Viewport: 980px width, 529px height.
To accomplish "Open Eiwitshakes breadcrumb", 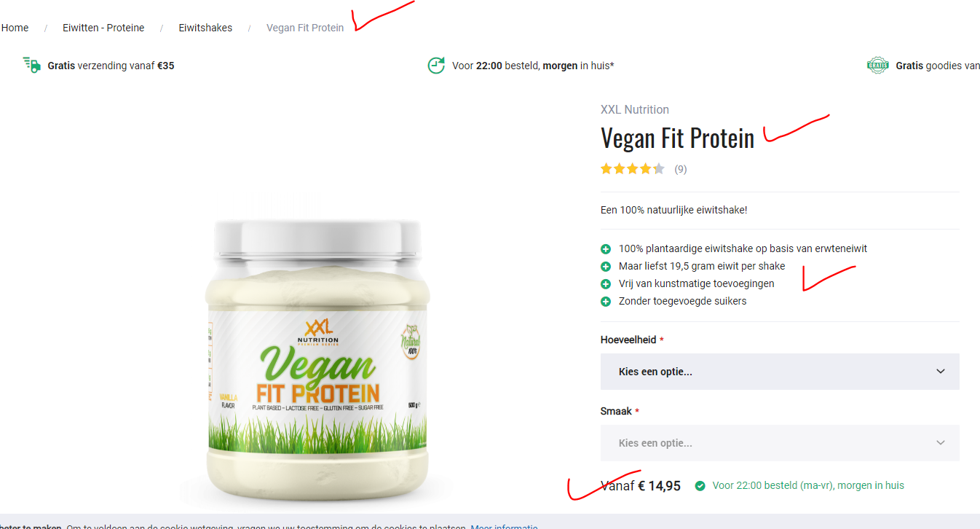I will point(205,28).
